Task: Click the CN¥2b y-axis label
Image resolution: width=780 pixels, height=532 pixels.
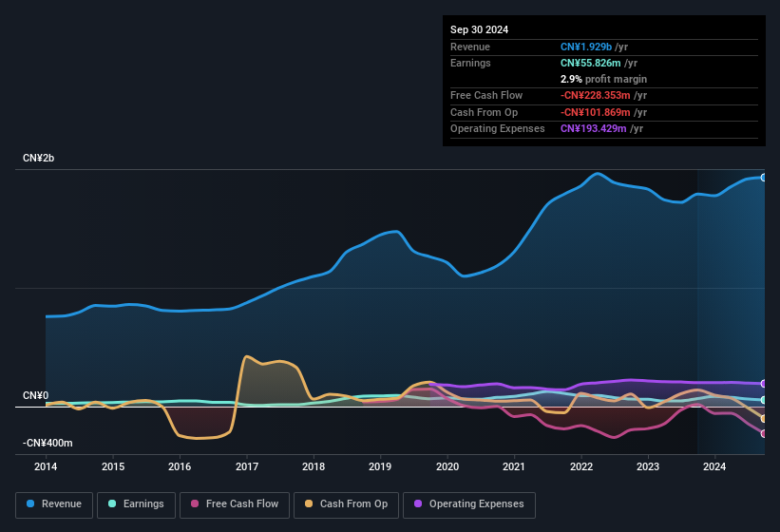Action: 38,158
